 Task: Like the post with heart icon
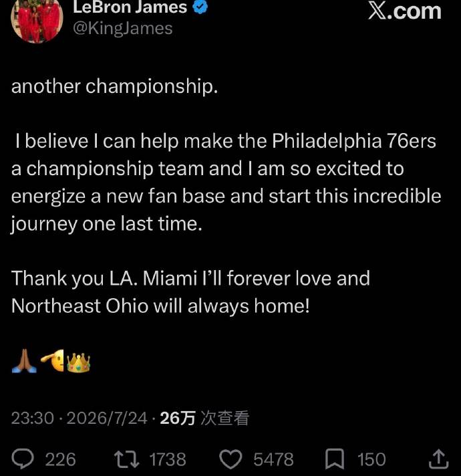click(x=230, y=459)
